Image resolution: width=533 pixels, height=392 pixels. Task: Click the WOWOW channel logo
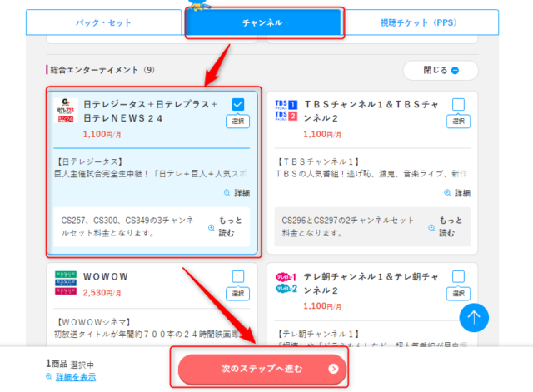[66, 283]
